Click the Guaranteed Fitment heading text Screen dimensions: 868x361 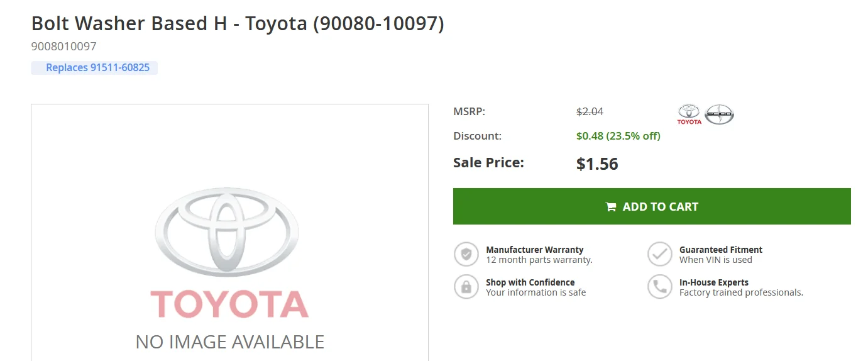(721, 250)
